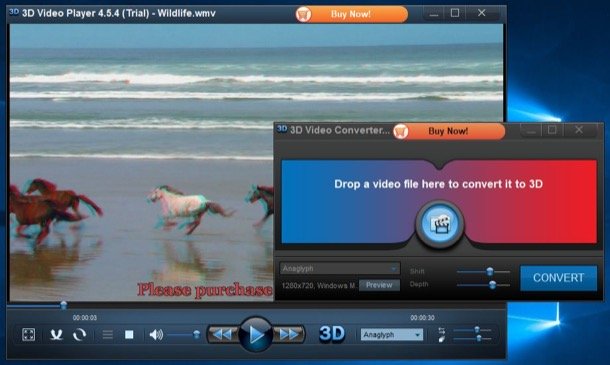
Task: Click the swap arrows icon beside player sliders
Action: (x=442, y=330)
